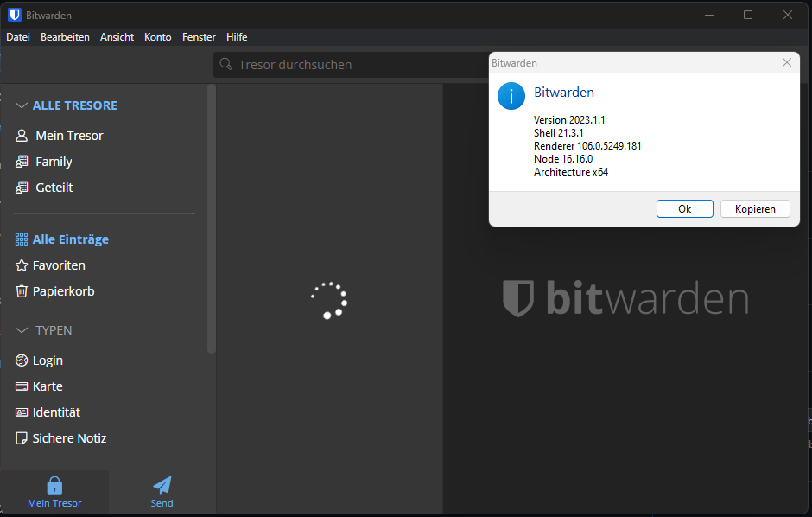Click the trash can icon beside Papierkorb
This screenshot has height=517, width=812.
[x=22, y=291]
